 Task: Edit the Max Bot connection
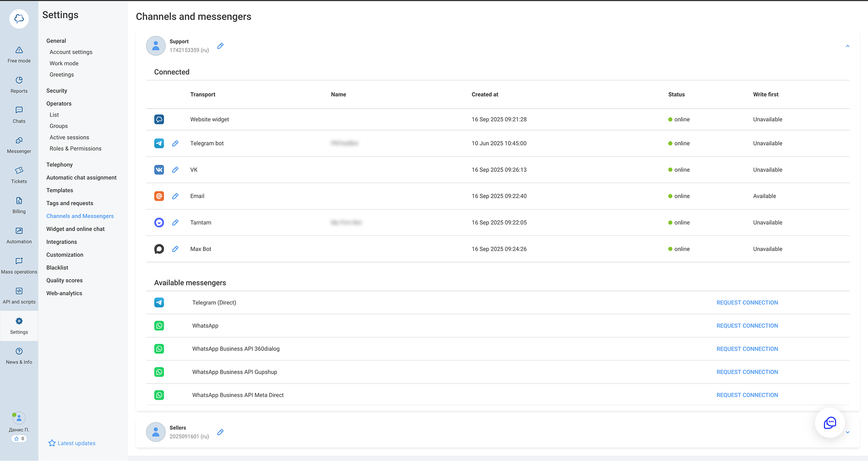pyautogui.click(x=175, y=249)
